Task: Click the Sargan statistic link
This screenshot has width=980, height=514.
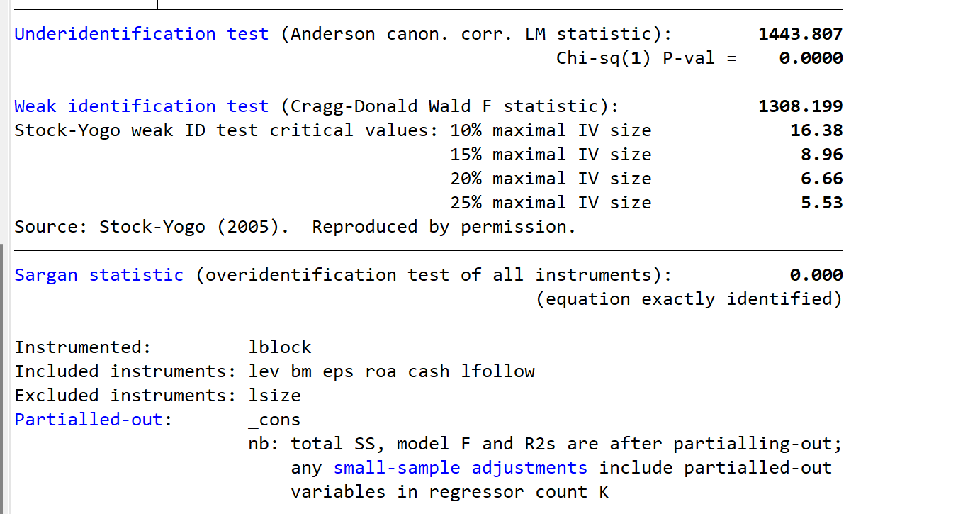Action: 99,275
